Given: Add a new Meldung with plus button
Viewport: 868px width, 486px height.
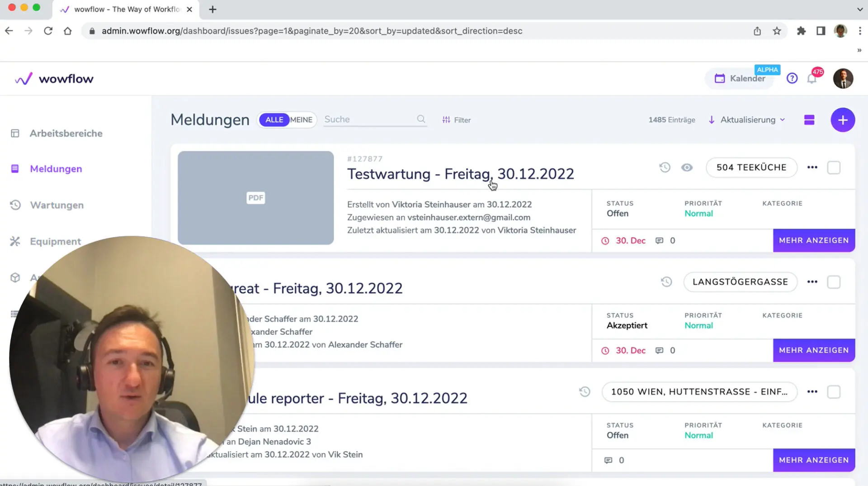Looking at the screenshot, I should tap(843, 120).
